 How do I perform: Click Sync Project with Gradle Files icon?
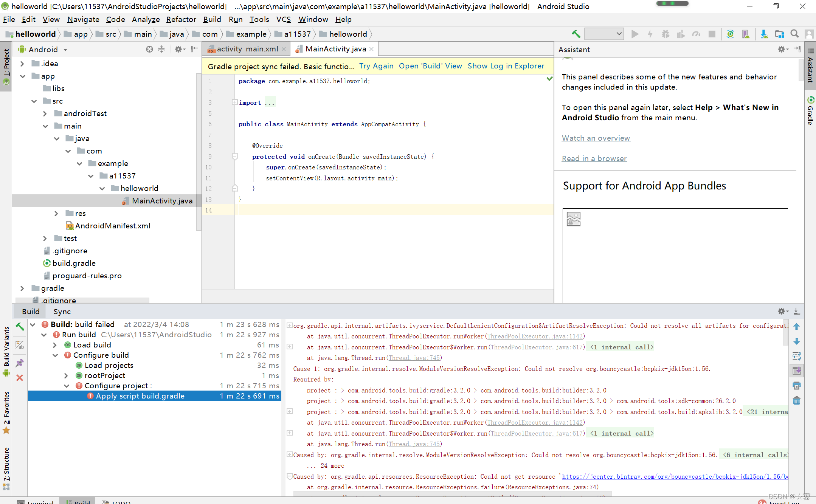[730, 34]
